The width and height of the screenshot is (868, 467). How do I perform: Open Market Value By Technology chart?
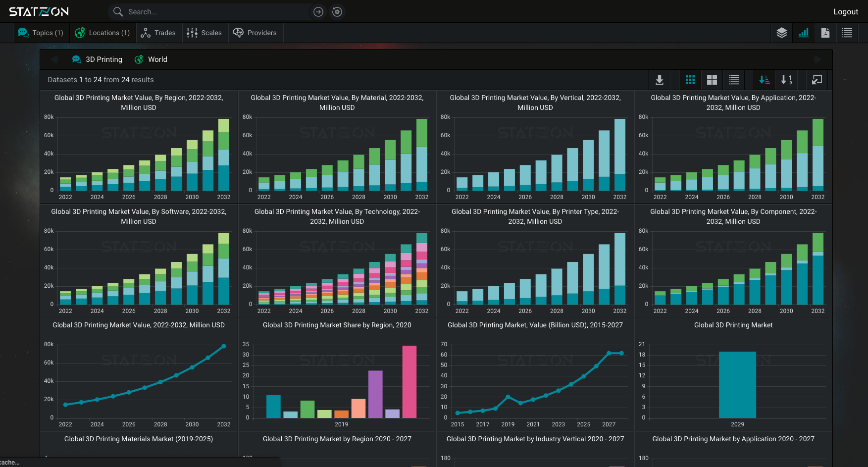(x=337, y=260)
